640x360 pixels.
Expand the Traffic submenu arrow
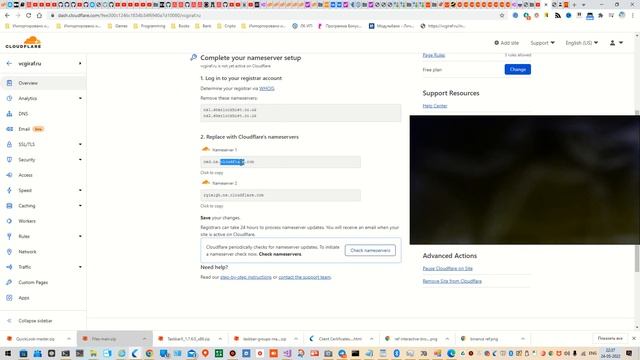point(80,267)
